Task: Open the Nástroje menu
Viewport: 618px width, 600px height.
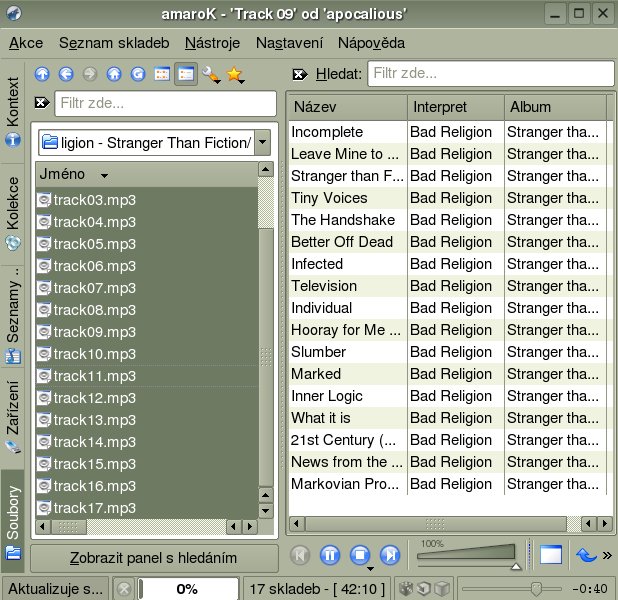Action: coord(212,43)
